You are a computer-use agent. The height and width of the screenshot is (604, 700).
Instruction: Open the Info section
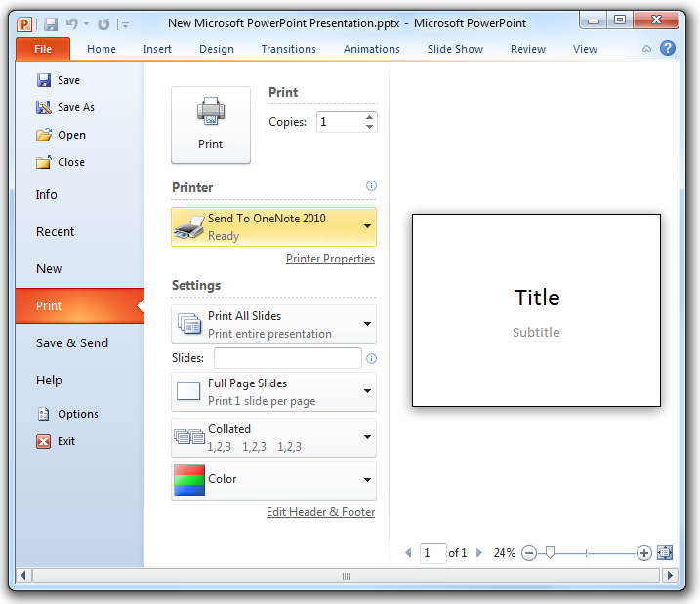click(47, 195)
